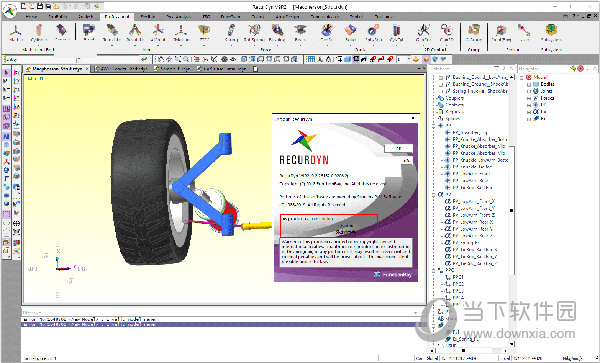Screen dimensions: 600x363
Task: Create a Fixed joint
Action: (x=89, y=33)
